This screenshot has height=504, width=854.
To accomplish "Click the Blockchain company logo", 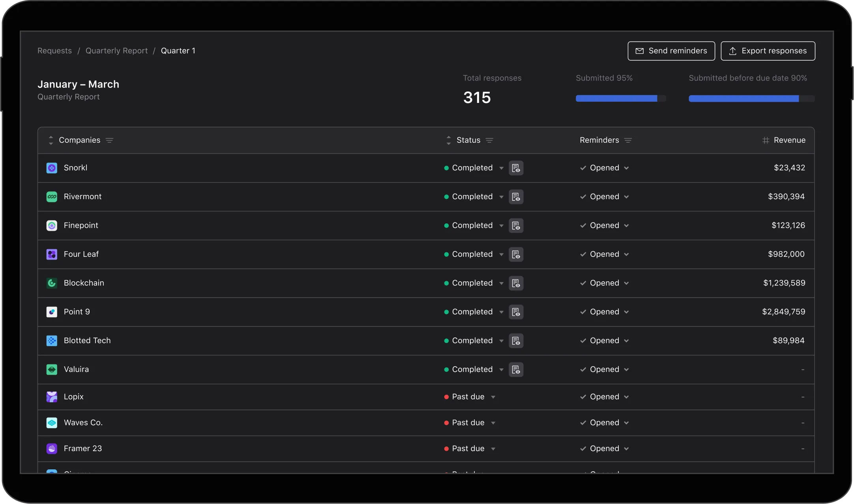I will coord(52,283).
